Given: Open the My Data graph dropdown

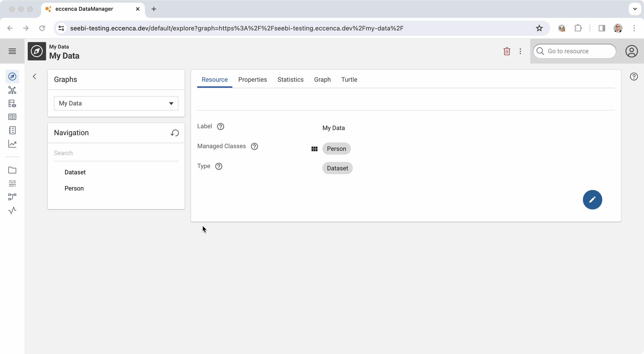Looking at the screenshot, I should [x=116, y=103].
